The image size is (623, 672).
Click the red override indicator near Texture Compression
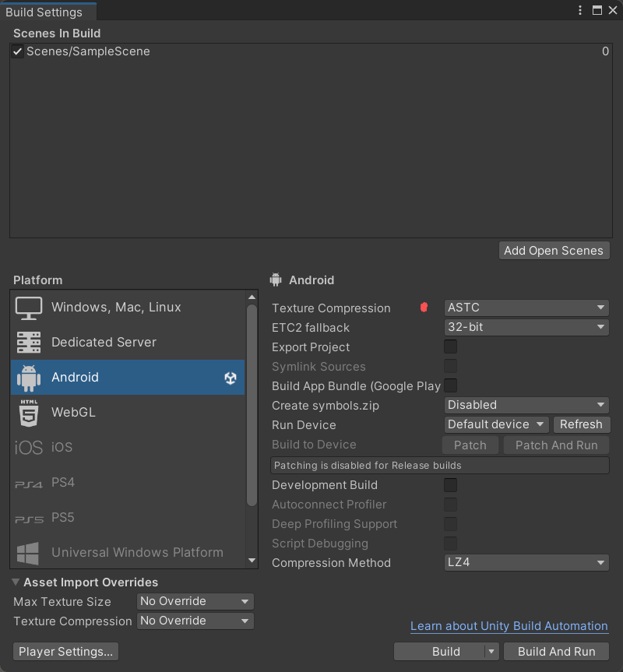tap(424, 308)
